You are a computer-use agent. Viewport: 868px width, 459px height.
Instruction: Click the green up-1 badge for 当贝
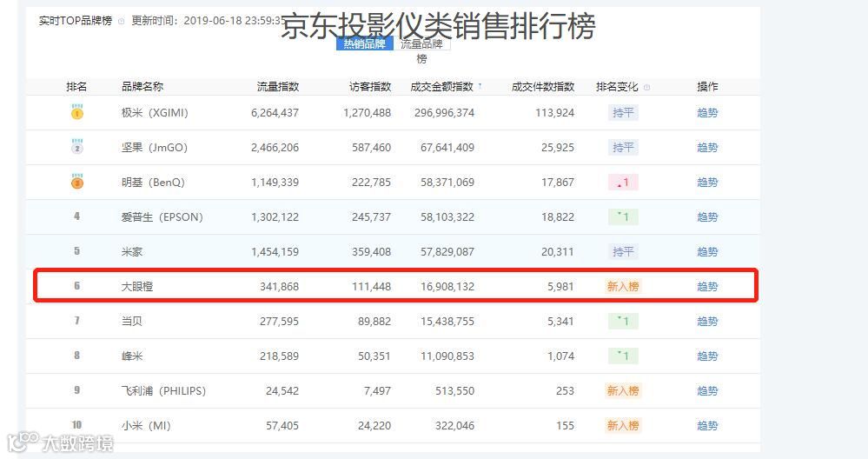point(623,321)
